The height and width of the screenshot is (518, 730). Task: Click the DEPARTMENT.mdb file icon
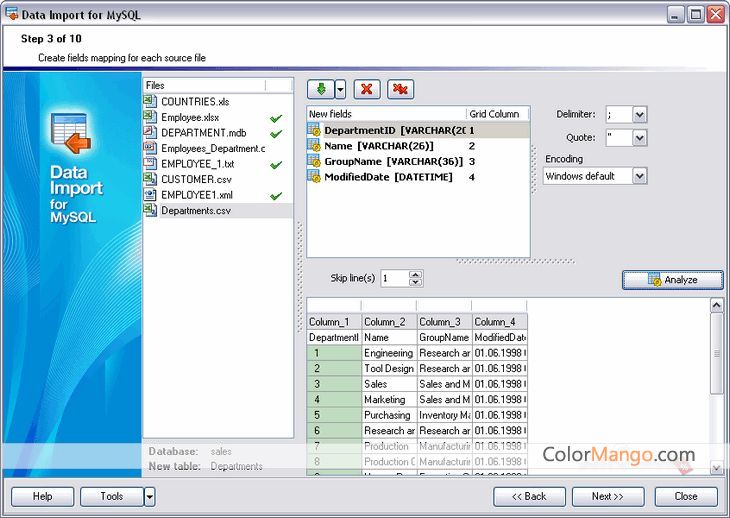point(150,132)
